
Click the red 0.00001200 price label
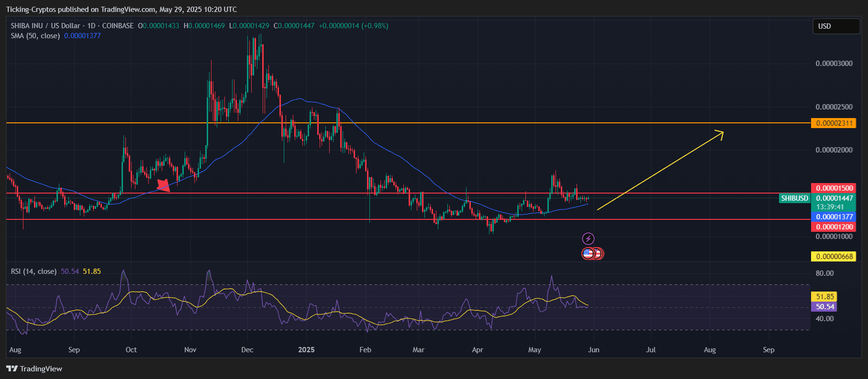click(834, 227)
